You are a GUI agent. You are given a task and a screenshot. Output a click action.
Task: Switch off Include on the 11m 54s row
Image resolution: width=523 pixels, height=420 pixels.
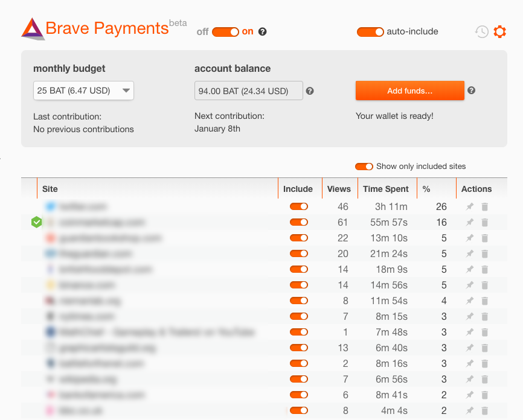[299, 301]
